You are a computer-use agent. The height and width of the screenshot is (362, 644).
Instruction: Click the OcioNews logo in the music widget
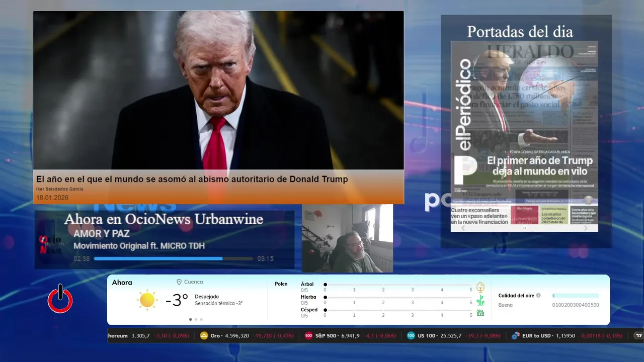point(50,244)
